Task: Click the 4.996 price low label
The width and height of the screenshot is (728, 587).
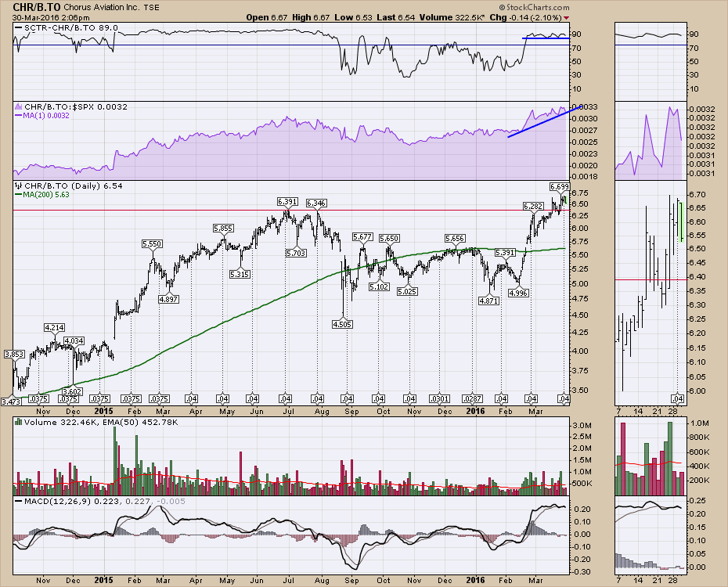Action: [518, 293]
